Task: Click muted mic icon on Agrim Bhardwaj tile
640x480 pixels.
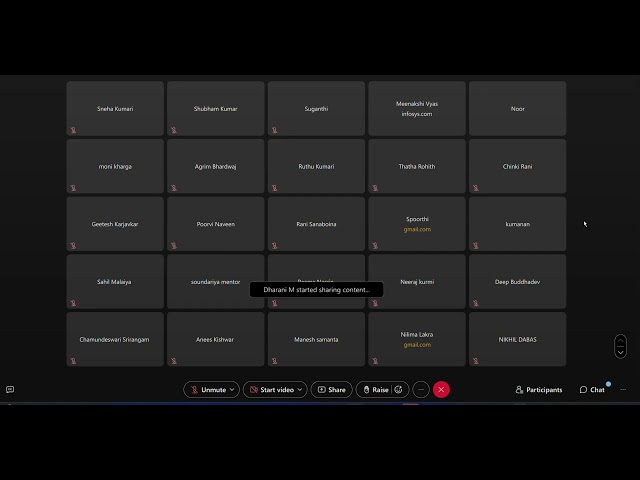Action: [174, 188]
